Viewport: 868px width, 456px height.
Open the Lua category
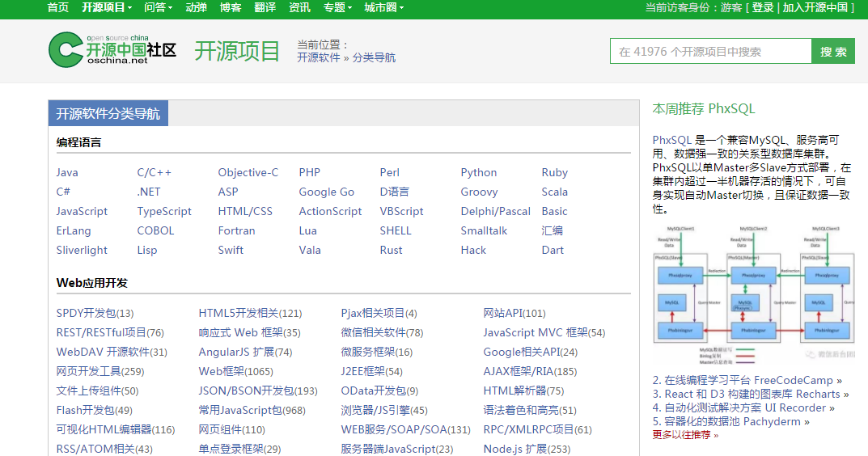307,230
